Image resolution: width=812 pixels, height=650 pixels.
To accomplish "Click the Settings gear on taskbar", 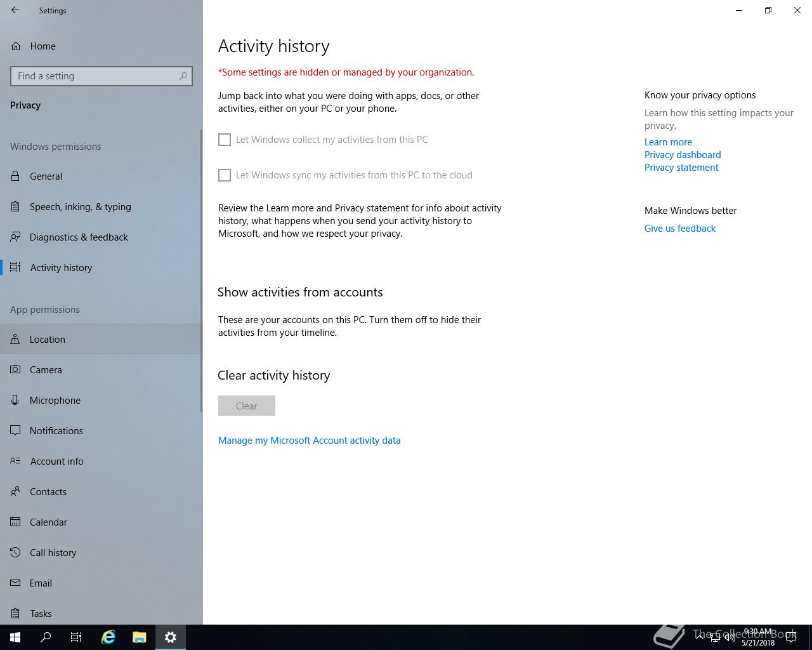I will pyautogui.click(x=170, y=637).
